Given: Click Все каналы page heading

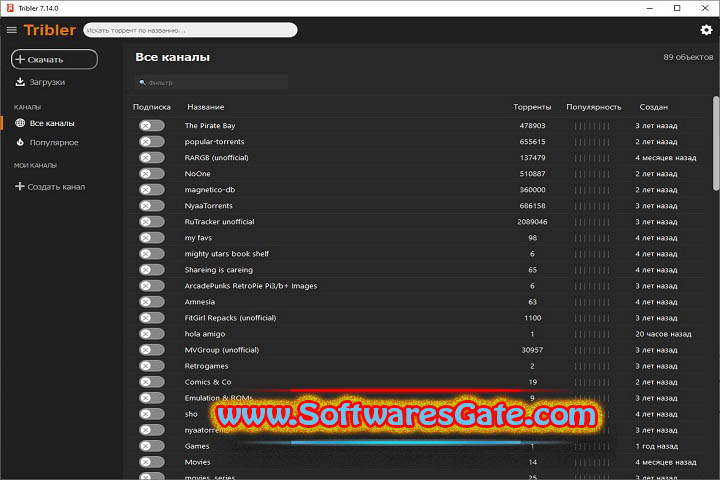Looking at the screenshot, I should click(x=172, y=57).
